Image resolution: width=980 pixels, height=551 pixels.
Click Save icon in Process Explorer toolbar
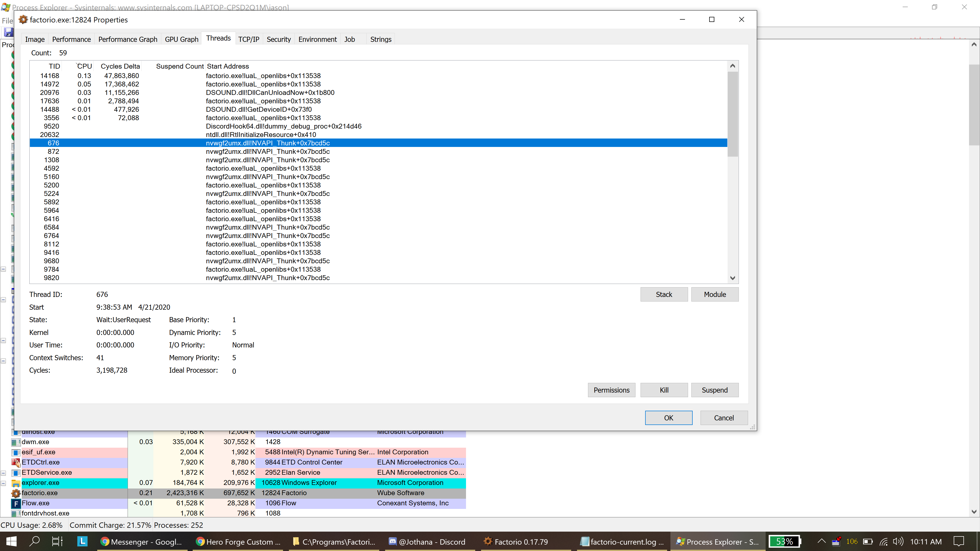[x=8, y=32]
